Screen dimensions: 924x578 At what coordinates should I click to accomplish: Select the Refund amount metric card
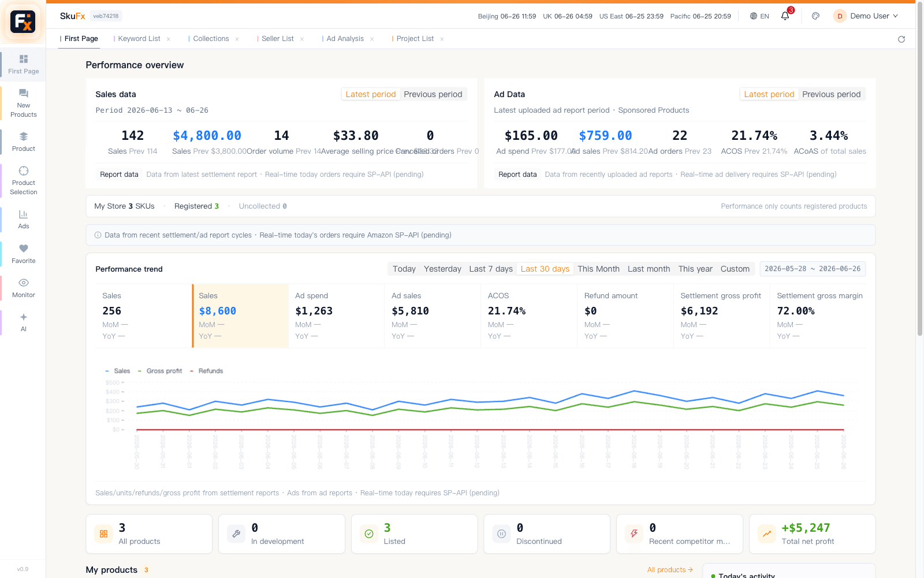point(625,316)
